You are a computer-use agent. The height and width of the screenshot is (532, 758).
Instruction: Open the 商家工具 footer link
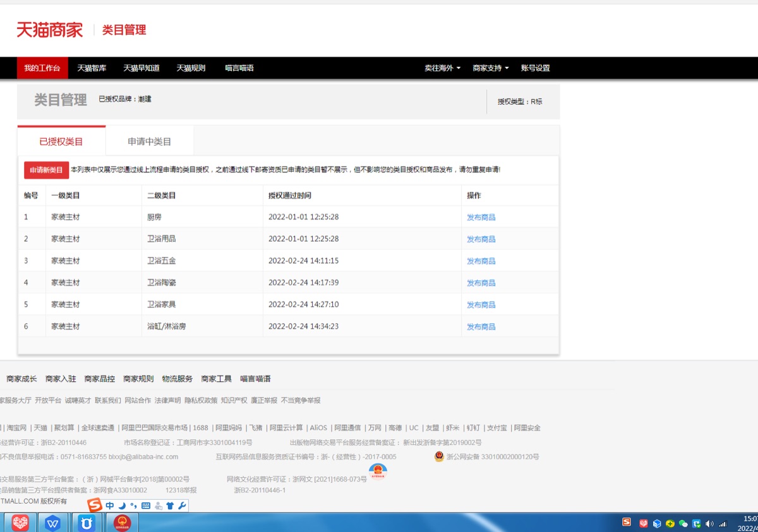[x=217, y=379]
